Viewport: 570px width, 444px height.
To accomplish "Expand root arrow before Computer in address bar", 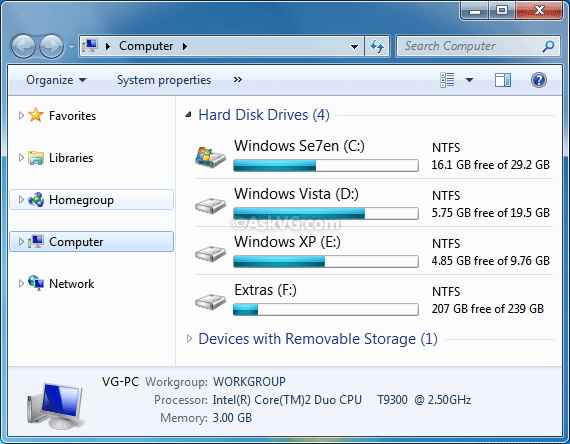I will coord(108,46).
